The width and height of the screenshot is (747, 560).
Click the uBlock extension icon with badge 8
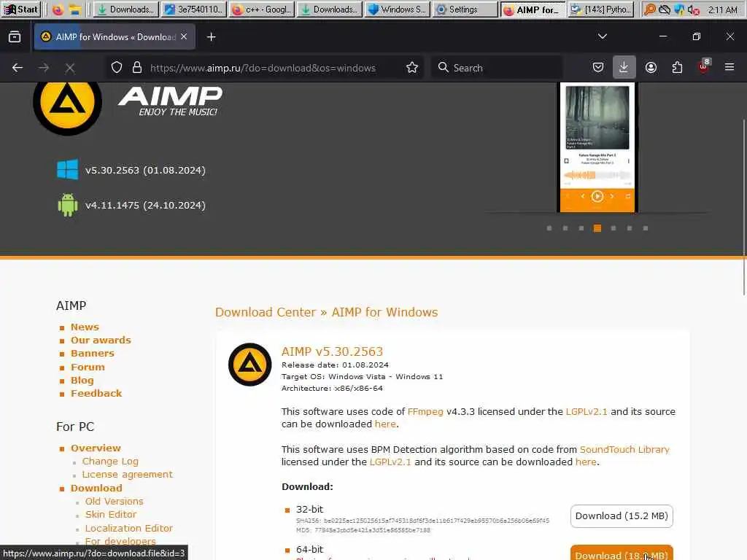tap(704, 67)
